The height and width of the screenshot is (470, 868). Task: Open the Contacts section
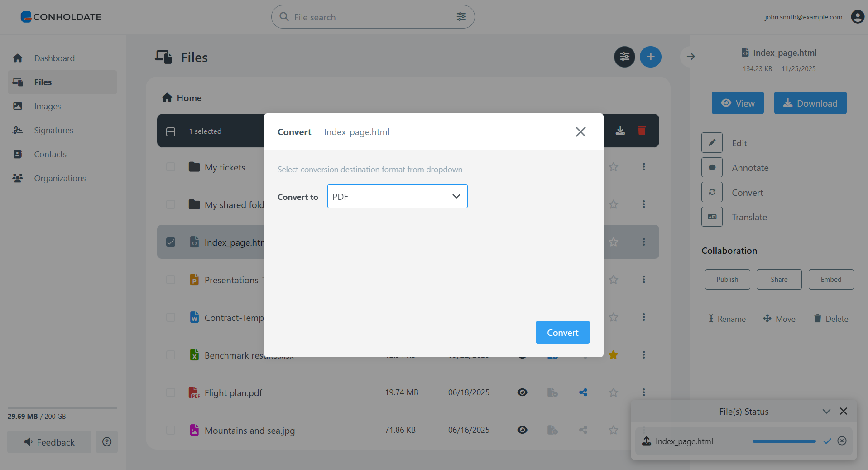(50, 154)
